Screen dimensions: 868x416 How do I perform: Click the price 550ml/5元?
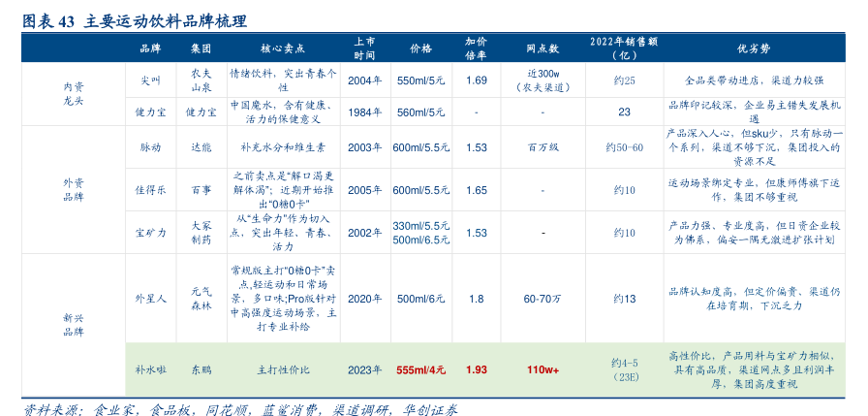click(x=420, y=80)
